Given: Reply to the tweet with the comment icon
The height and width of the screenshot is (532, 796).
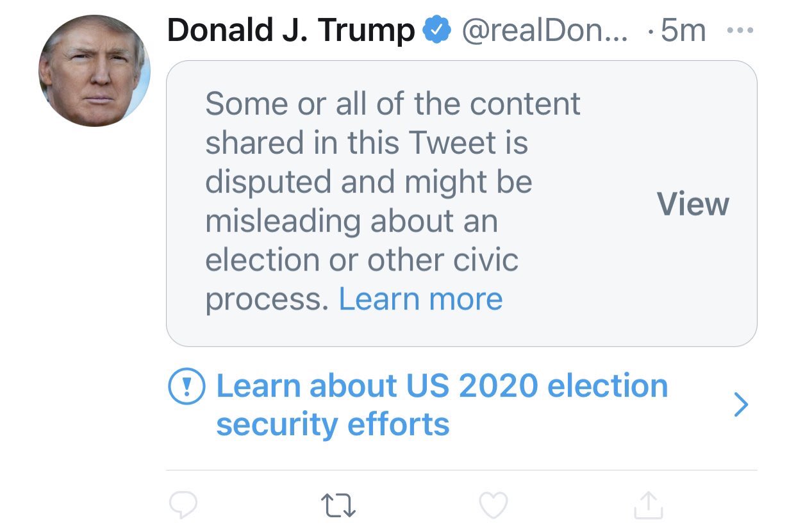Looking at the screenshot, I should [183, 505].
